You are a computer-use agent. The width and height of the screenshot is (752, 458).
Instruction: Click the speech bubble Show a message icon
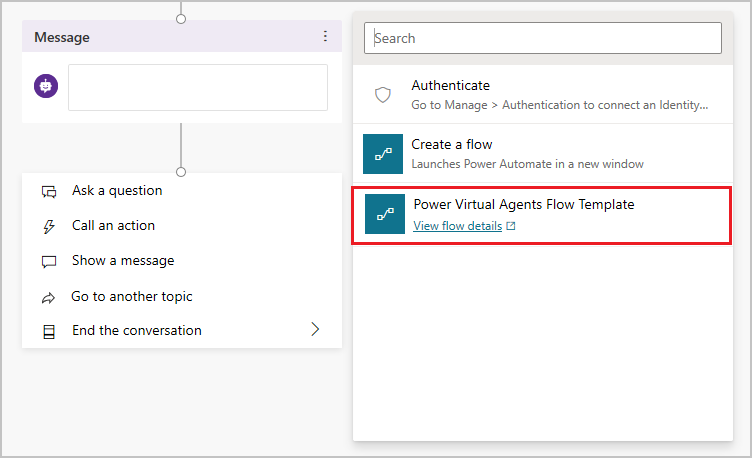pos(49,262)
